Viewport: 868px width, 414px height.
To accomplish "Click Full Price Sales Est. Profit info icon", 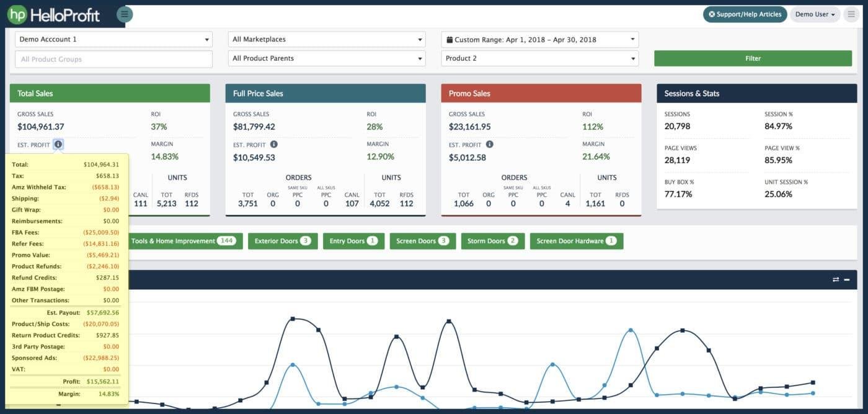I will pos(273,145).
